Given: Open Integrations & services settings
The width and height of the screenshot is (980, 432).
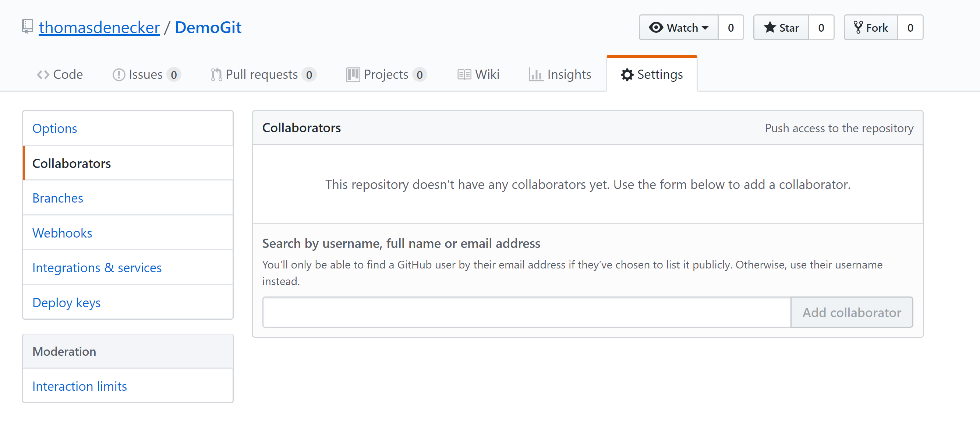Looking at the screenshot, I should [128, 268].
